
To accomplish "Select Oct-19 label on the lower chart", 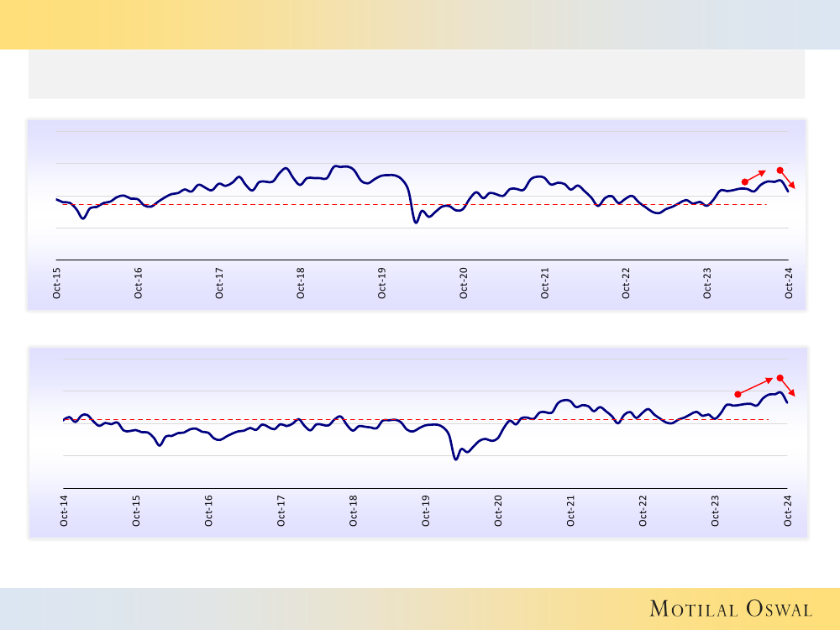I will 426,511.
